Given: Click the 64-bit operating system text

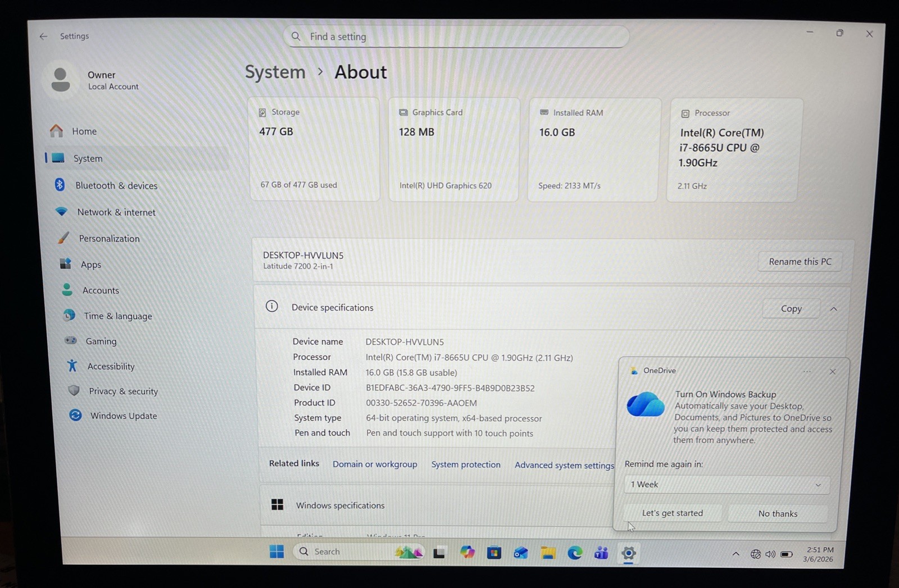Looking at the screenshot, I should tap(454, 418).
